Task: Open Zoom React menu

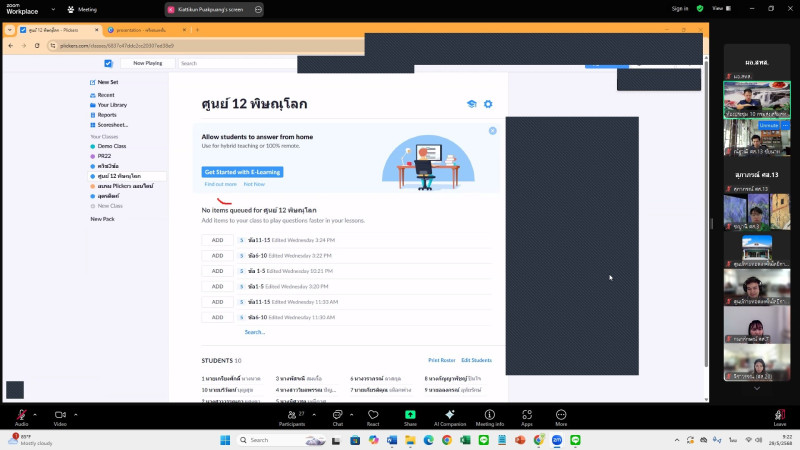Action: [373, 417]
